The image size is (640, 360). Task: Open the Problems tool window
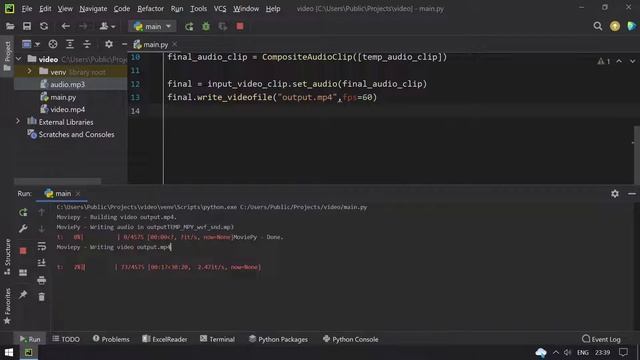point(111,339)
